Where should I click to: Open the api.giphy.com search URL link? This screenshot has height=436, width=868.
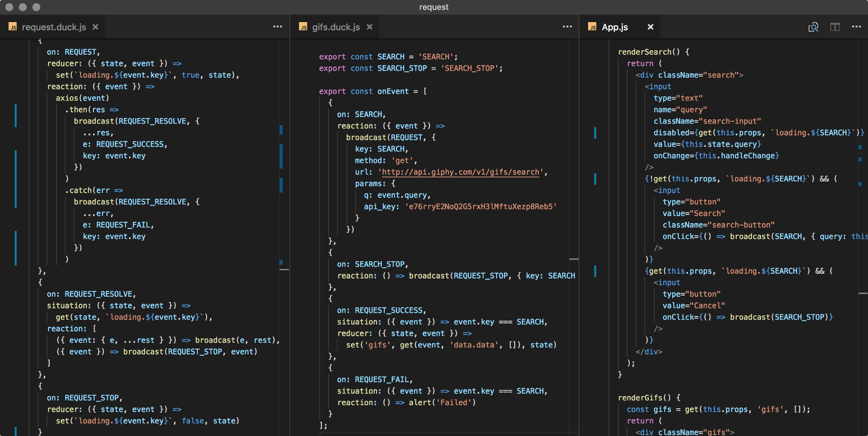(x=460, y=172)
